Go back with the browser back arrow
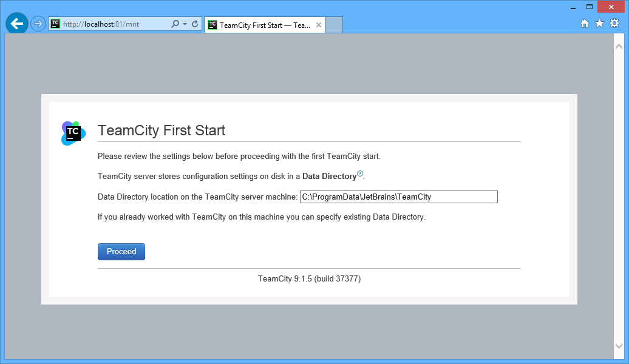 click(x=17, y=24)
